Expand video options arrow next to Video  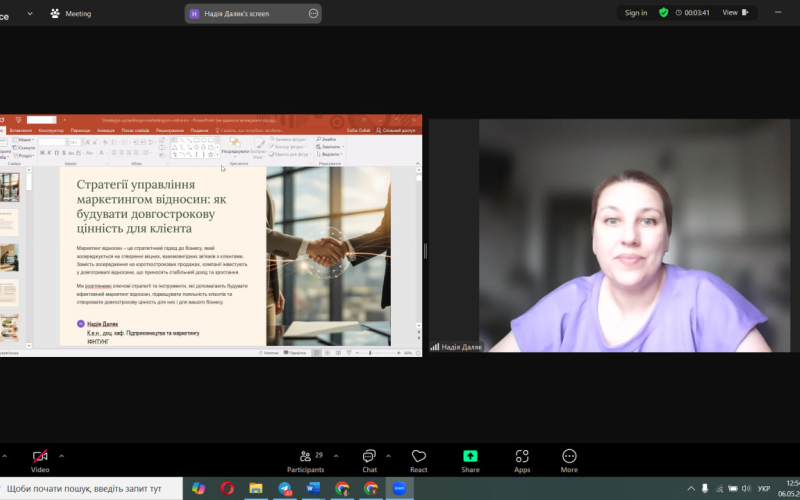[62, 456]
